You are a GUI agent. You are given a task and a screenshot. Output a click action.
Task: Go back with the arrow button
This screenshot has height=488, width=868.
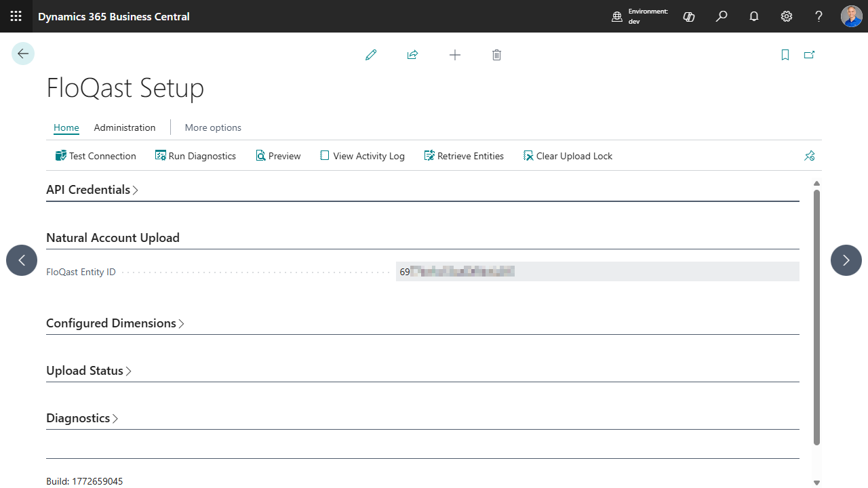[x=23, y=54]
